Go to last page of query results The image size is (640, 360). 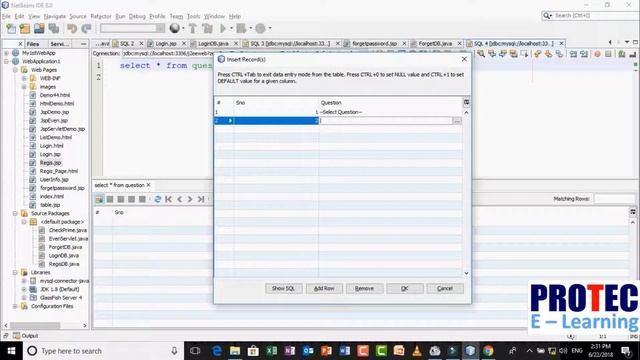[x=201, y=199]
